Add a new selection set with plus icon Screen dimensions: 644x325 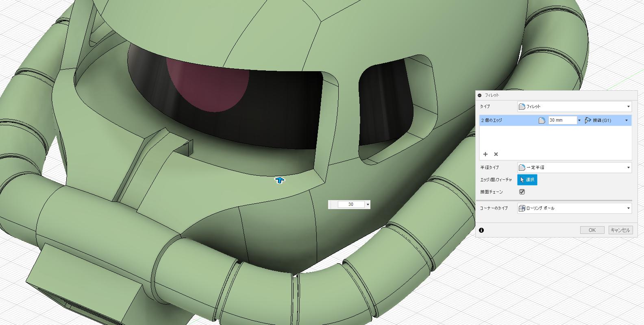(x=485, y=154)
